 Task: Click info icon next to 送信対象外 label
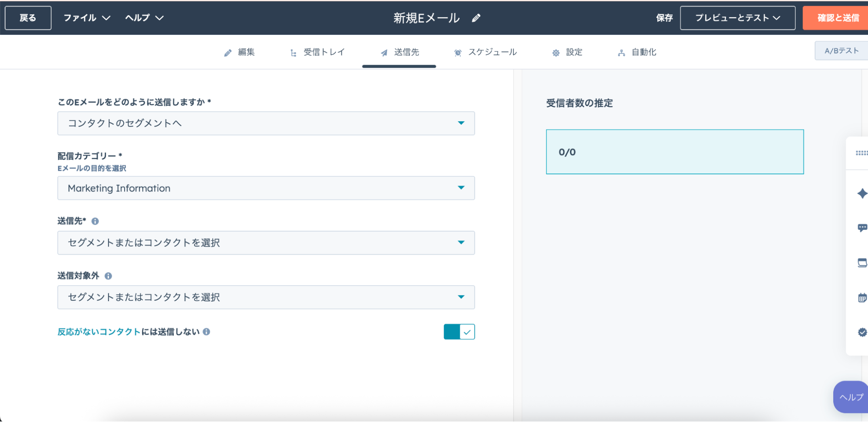(x=108, y=276)
